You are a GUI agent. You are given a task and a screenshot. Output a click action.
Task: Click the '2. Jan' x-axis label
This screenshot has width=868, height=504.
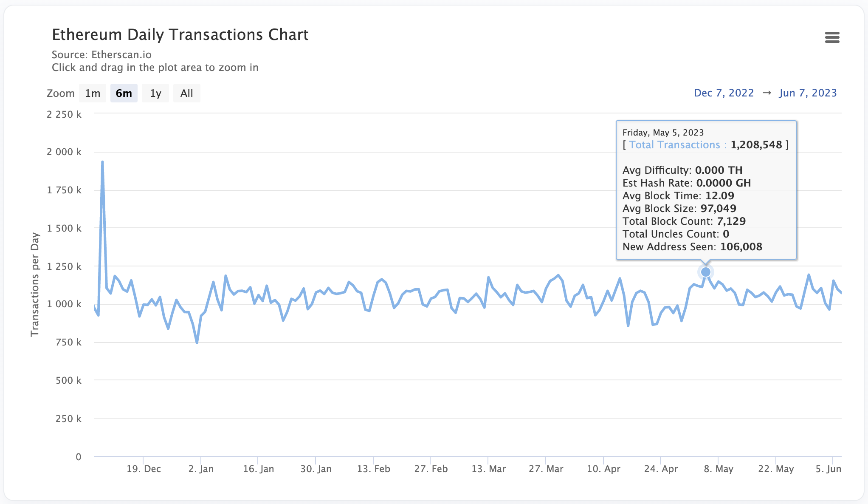pos(201,469)
